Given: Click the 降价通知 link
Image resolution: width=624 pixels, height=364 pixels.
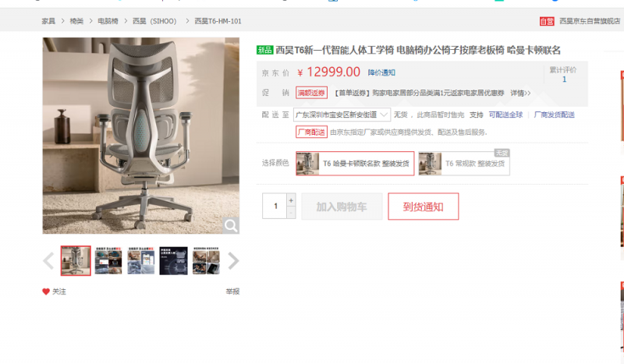Looking at the screenshot, I should (381, 72).
